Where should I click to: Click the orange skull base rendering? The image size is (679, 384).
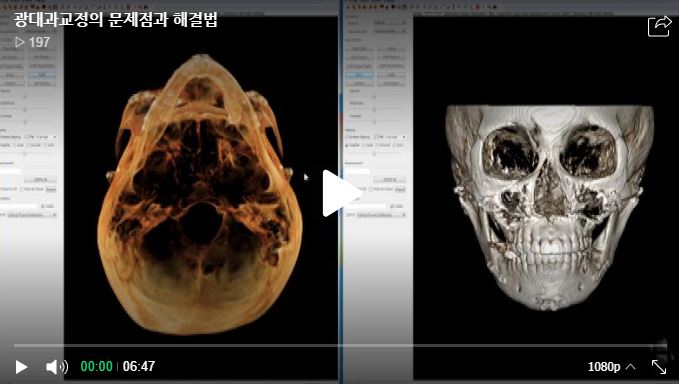click(x=200, y=195)
